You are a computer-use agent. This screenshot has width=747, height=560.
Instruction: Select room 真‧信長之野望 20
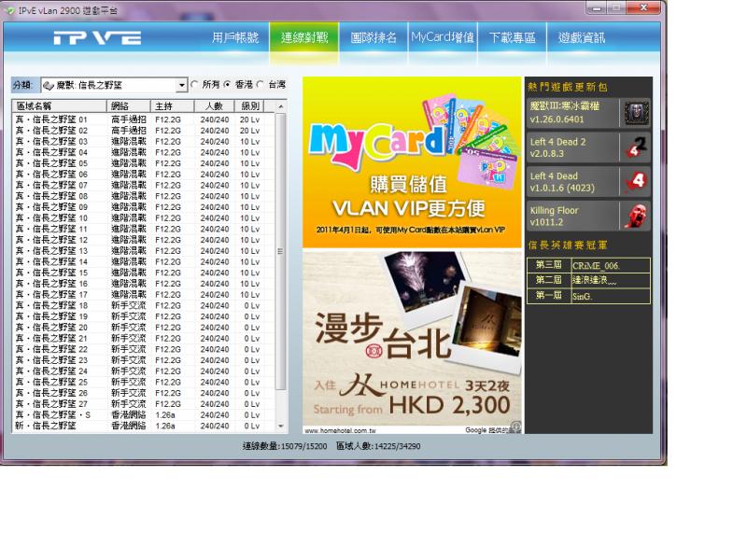tap(144, 328)
